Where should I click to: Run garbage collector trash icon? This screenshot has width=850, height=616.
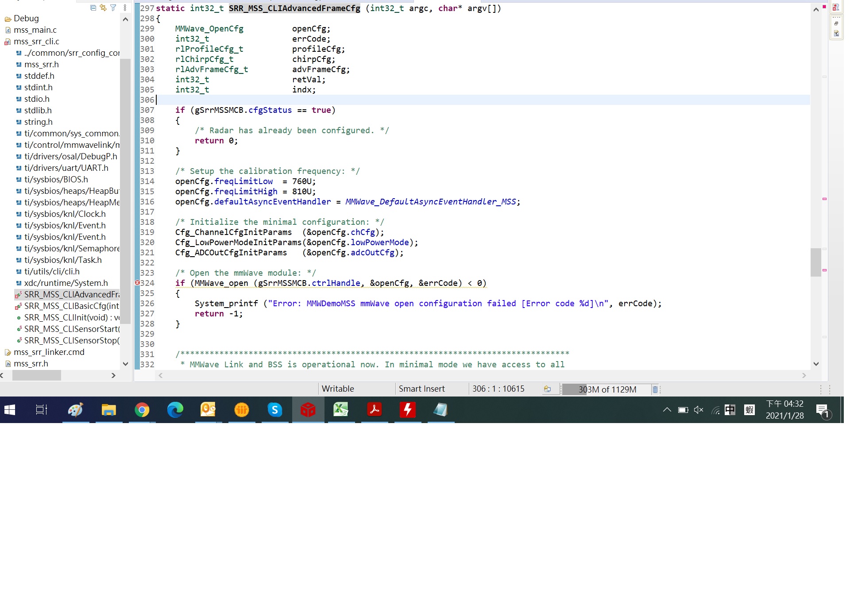tap(655, 389)
